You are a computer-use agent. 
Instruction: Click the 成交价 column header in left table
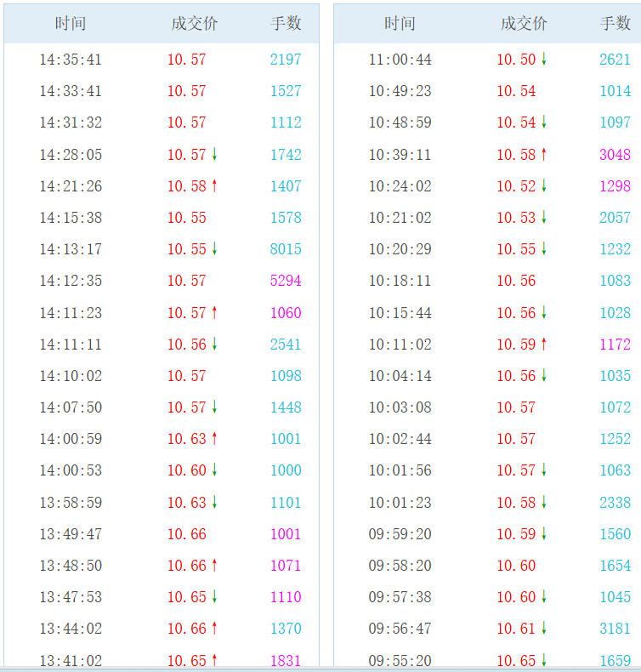pyautogui.click(x=195, y=24)
